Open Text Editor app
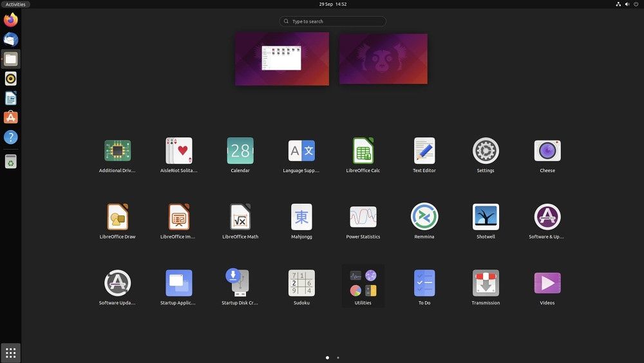Image resolution: width=644 pixels, height=363 pixels. (424, 150)
